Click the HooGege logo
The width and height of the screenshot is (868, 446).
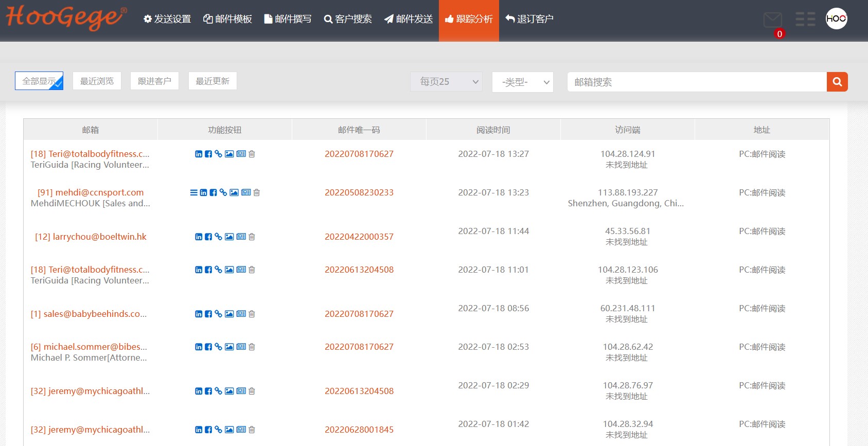(66, 17)
